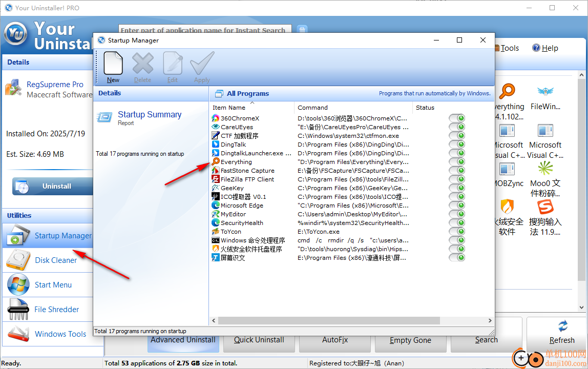Click the New startup item icon

click(x=113, y=64)
